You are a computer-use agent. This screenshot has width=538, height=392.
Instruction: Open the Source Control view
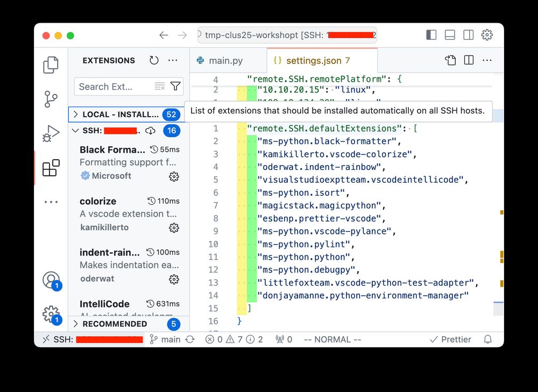pyautogui.click(x=51, y=99)
